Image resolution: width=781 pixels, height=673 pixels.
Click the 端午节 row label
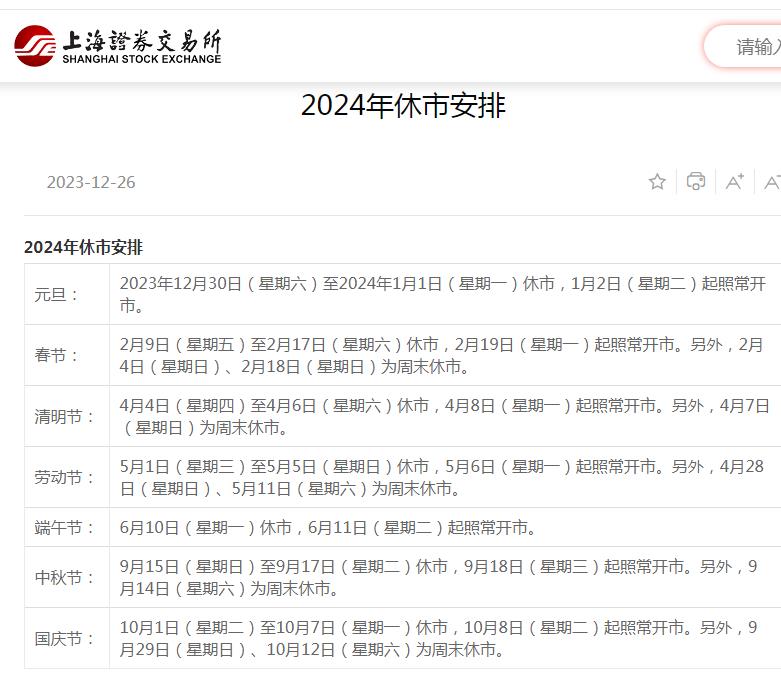[64, 527]
